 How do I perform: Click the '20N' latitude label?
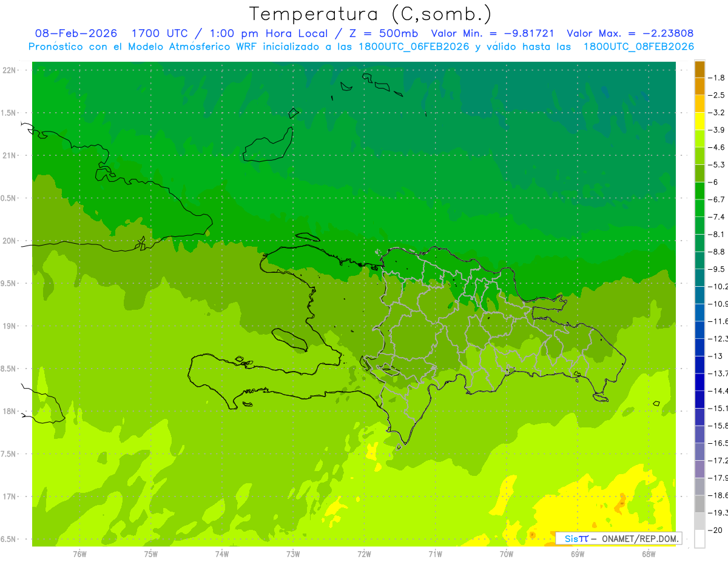(x=10, y=241)
